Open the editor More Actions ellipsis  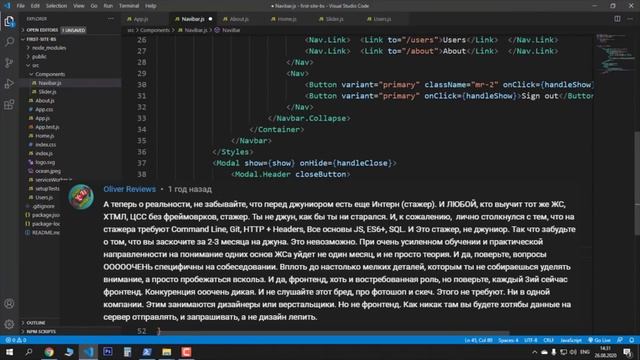(x=630, y=19)
